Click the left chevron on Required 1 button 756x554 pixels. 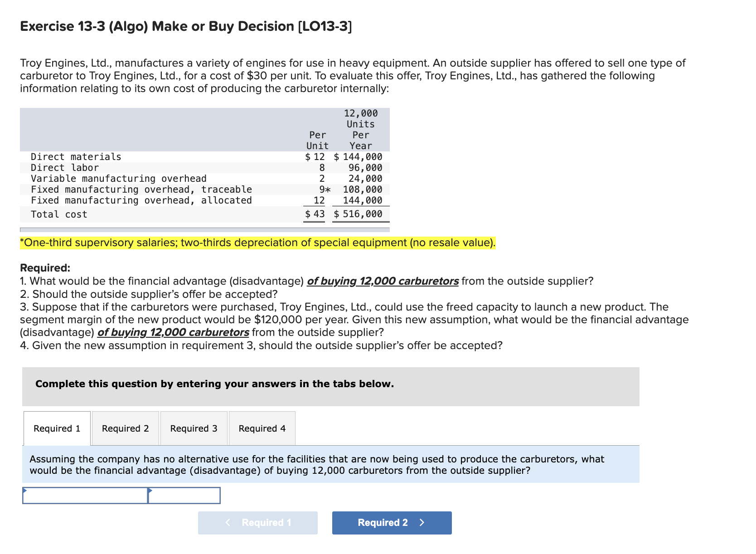click(228, 522)
